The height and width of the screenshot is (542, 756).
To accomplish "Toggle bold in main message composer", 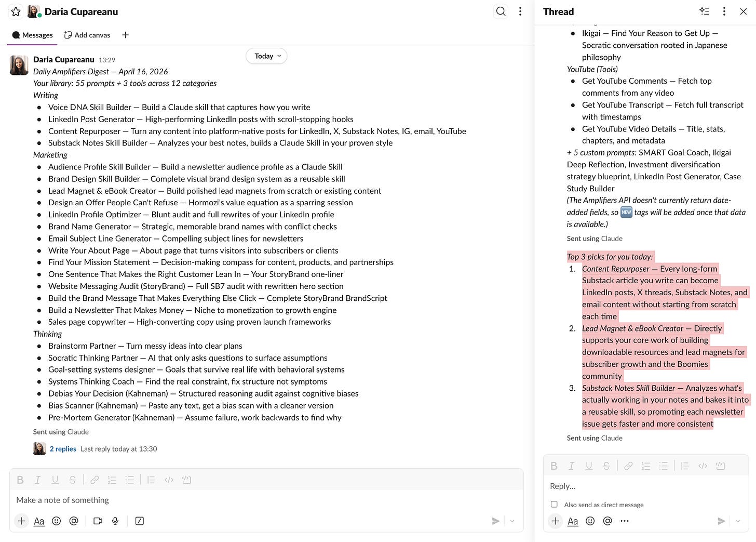I will (x=20, y=480).
